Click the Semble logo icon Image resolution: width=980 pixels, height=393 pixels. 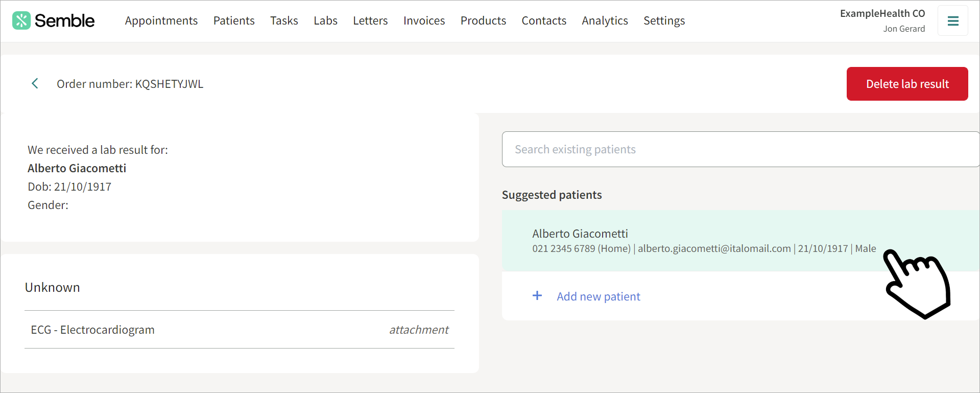[21, 20]
